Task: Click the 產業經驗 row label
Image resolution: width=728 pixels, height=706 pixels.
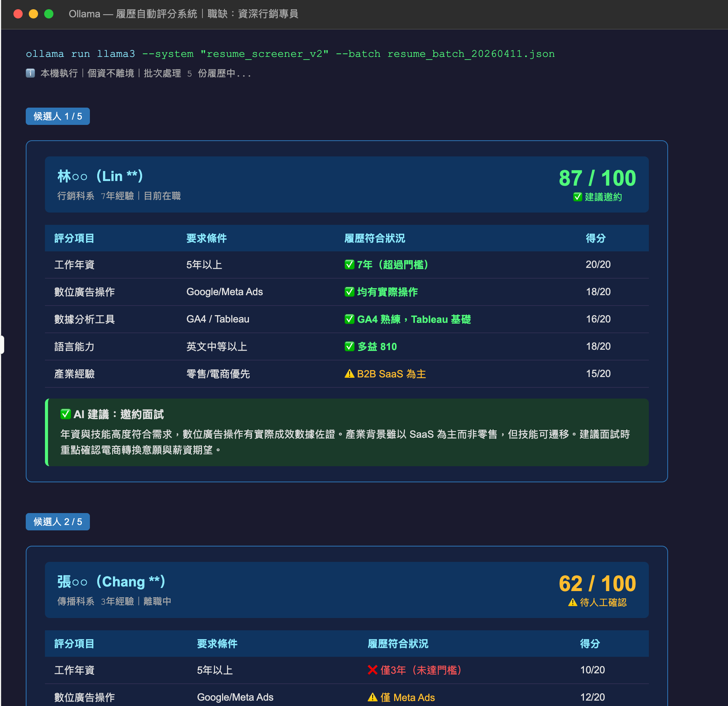Action: pos(74,374)
